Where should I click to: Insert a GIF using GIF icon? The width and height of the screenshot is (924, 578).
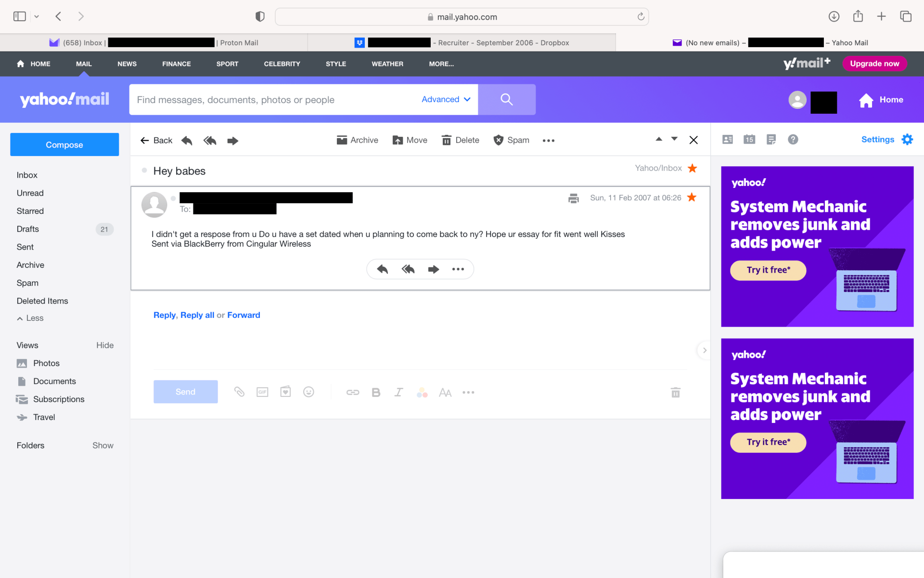point(262,392)
